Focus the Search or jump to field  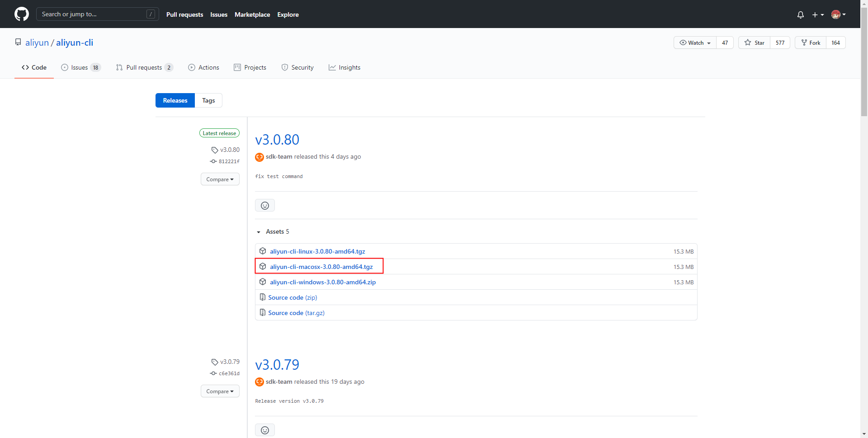98,14
